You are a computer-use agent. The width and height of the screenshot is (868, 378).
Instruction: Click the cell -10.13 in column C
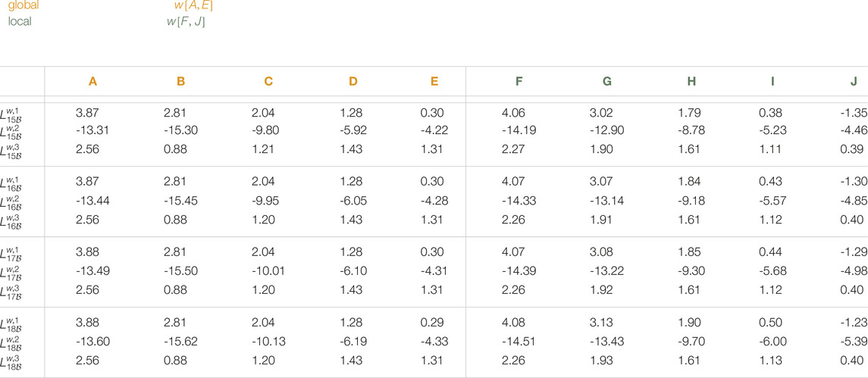pos(268,342)
